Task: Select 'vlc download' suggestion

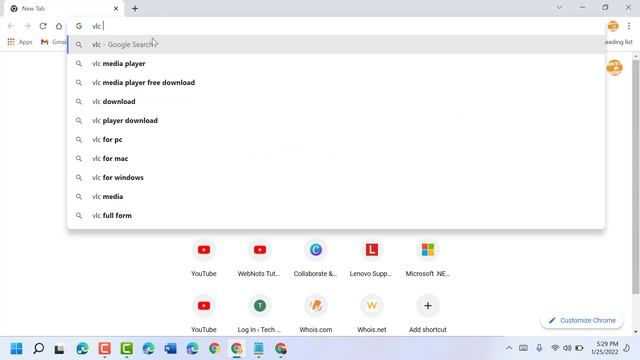Action: 336,102
